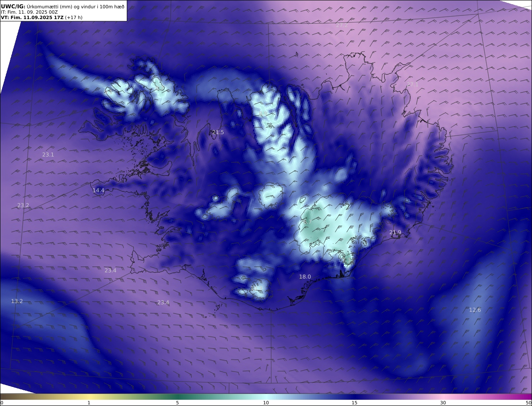Image resolution: width=532 pixels, height=406 pixels.
Task: Click the colorbar tick label 0
Action: coord(2,403)
